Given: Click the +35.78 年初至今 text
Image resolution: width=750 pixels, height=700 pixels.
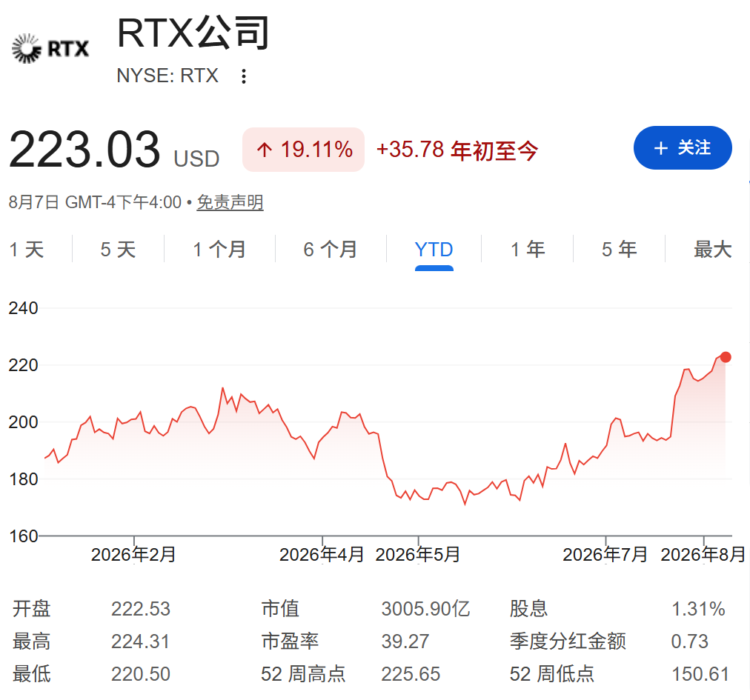Looking at the screenshot, I should (x=457, y=150).
